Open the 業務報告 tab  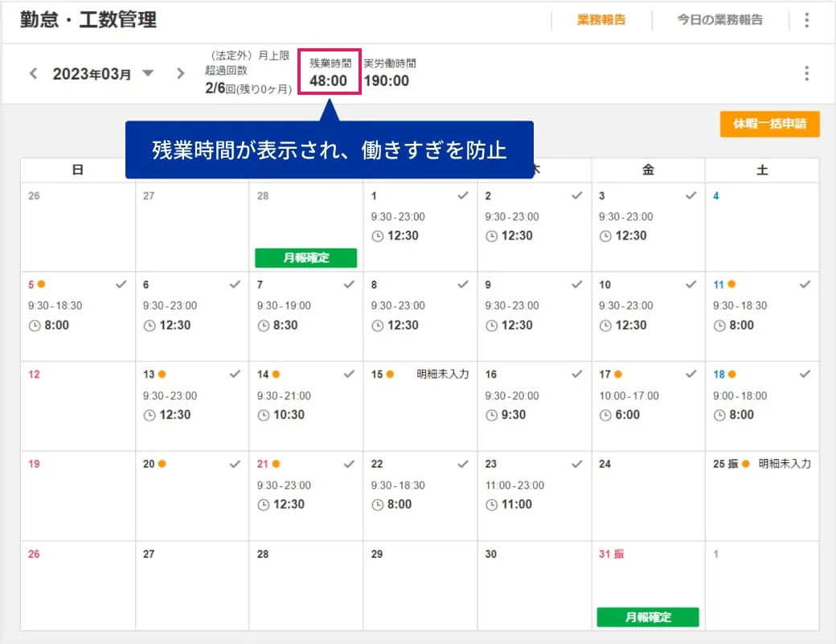pyautogui.click(x=601, y=20)
